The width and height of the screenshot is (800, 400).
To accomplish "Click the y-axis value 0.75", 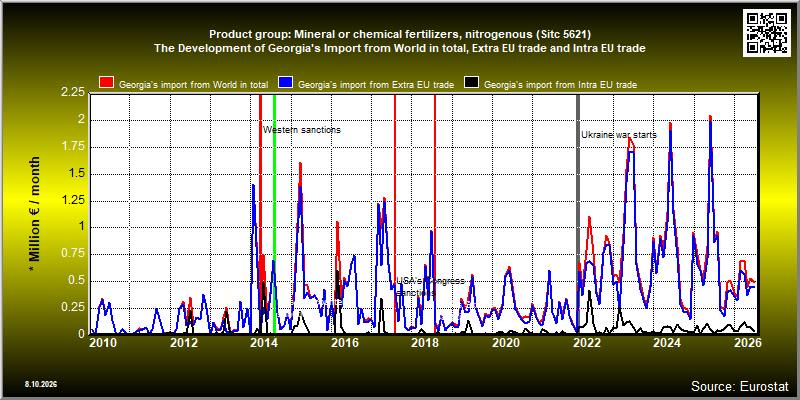I will pyautogui.click(x=73, y=254).
